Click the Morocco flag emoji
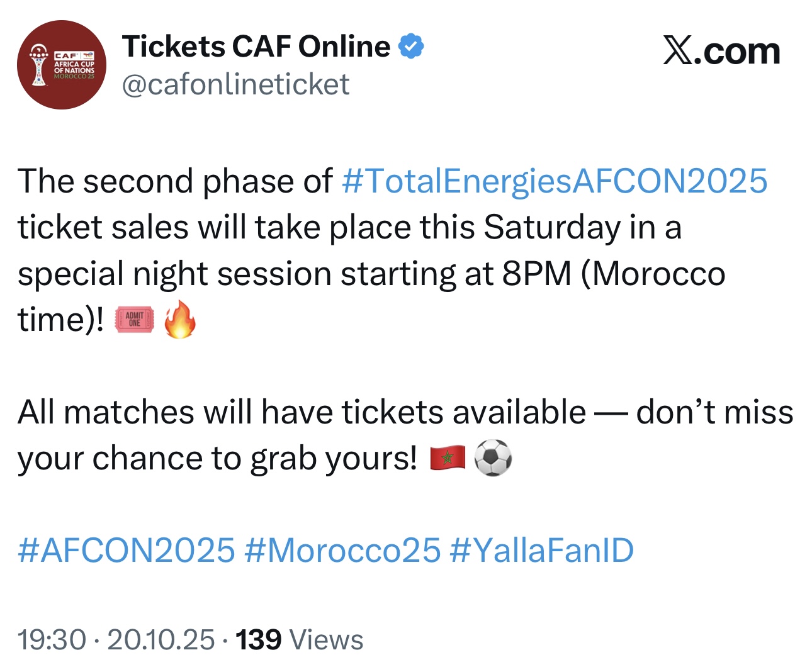The image size is (812, 667). pos(447,458)
